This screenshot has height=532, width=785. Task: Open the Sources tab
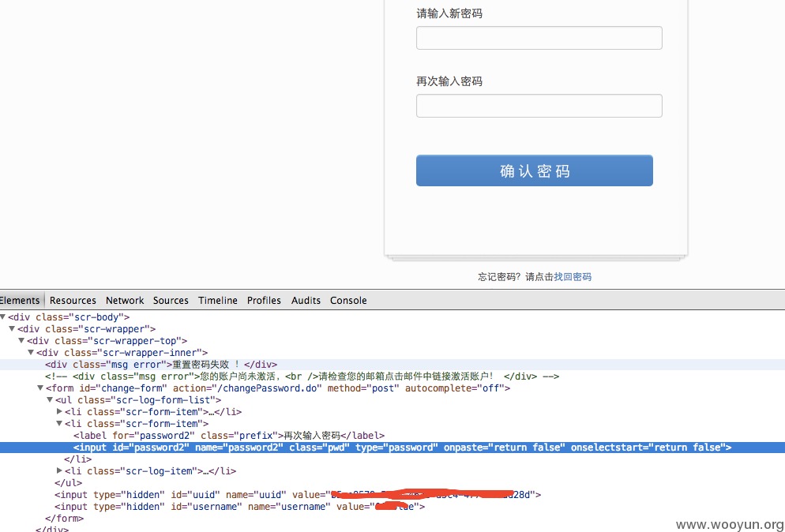171,300
